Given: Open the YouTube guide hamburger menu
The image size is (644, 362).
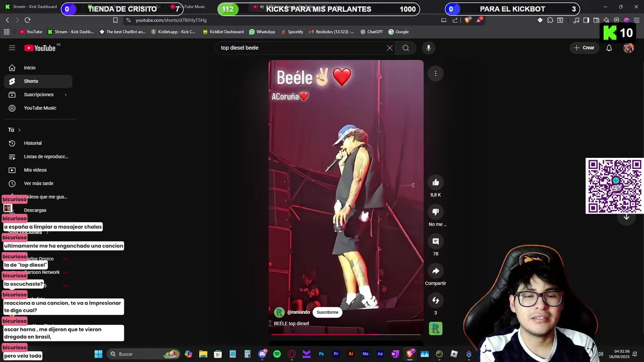Looking at the screenshot, I should (x=12, y=48).
